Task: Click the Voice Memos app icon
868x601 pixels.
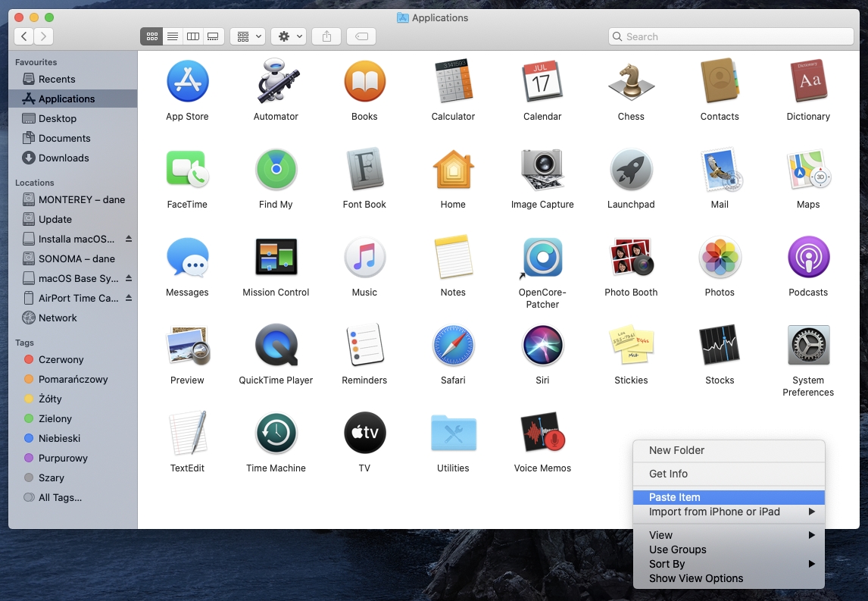Action: pyautogui.click(x=542, y=432)
